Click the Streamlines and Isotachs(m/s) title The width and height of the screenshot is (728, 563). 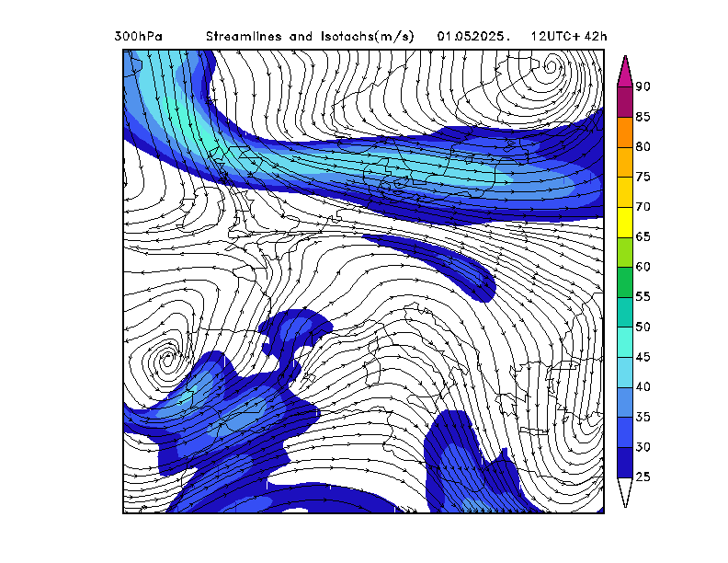(310, 36)
